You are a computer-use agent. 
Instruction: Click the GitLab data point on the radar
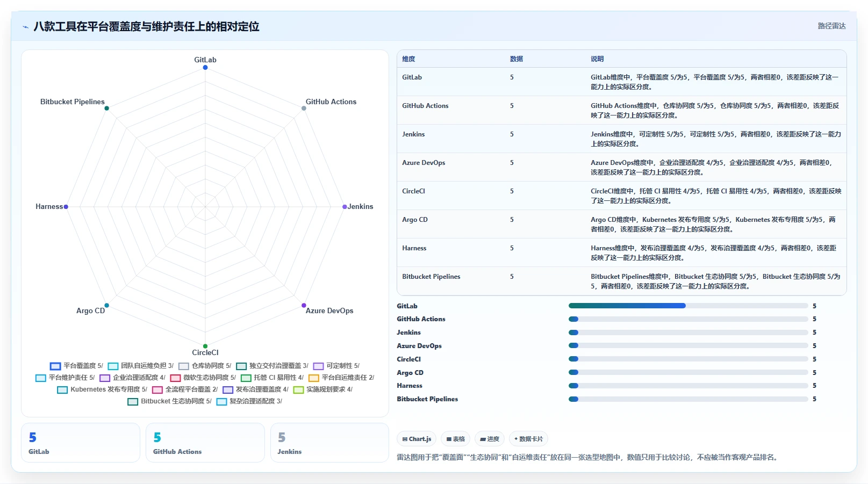(x=205, y=68)
